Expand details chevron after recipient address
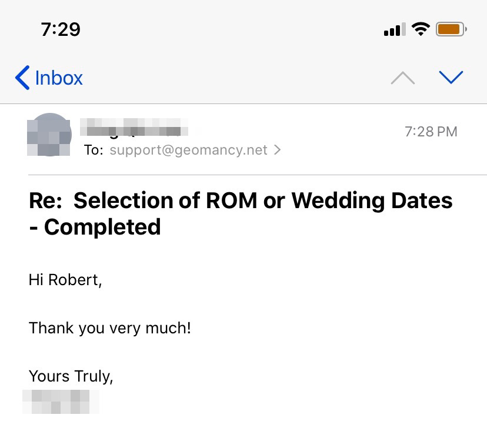 278,150
